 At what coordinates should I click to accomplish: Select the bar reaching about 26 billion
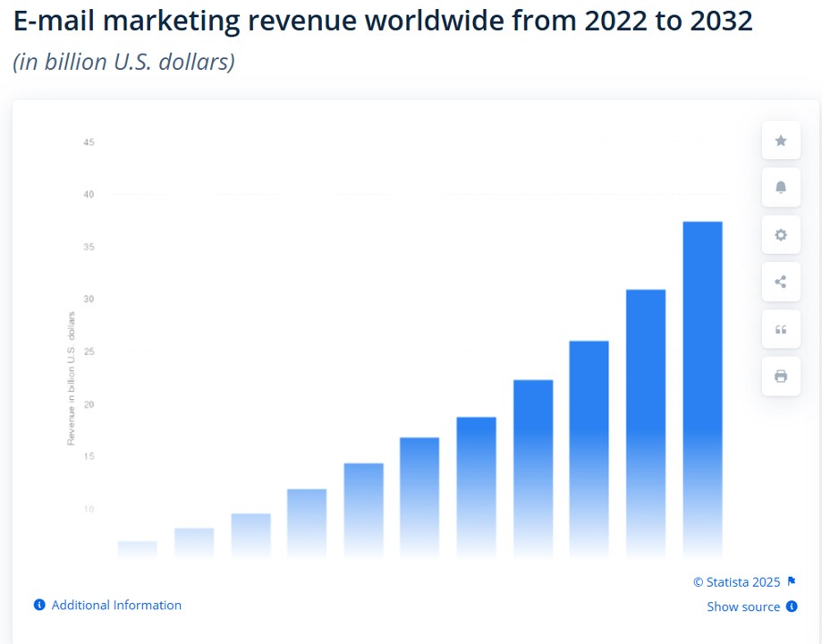[589, 449]
